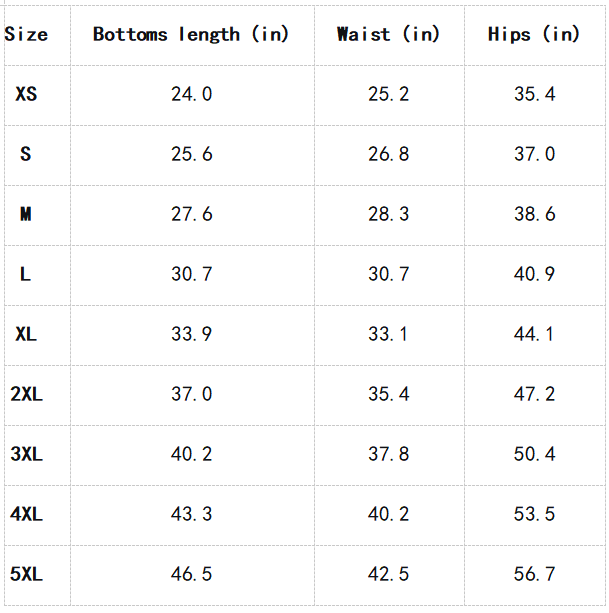Viewport: 609px width, 613px height.
Task: Select the Bottoms length (in) header
Action: pos(191,34)
